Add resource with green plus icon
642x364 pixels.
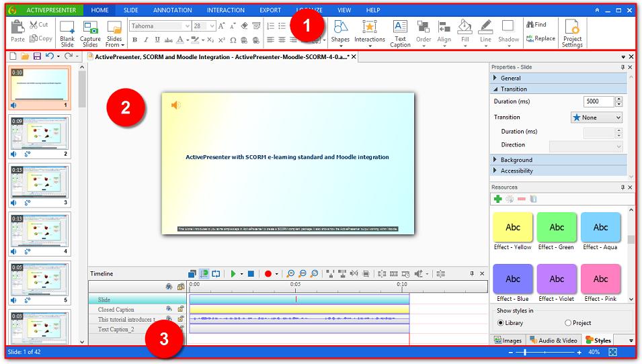pyautogui.click(x=498, y=199)
